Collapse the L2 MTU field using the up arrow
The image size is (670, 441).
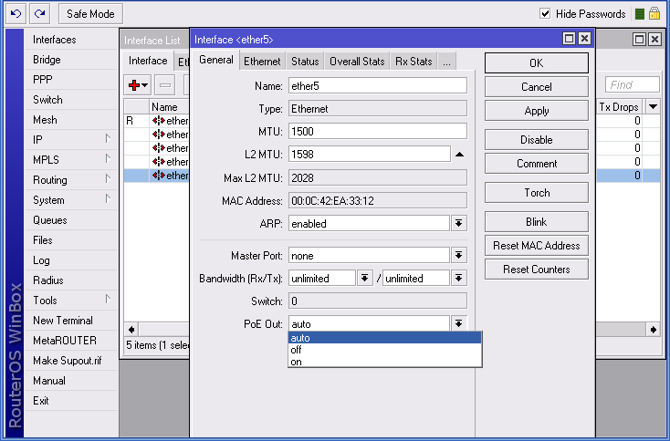[459, 154]
